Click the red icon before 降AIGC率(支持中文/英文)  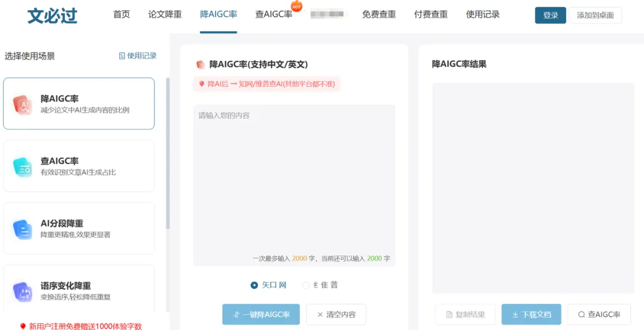tap(201, 64)
